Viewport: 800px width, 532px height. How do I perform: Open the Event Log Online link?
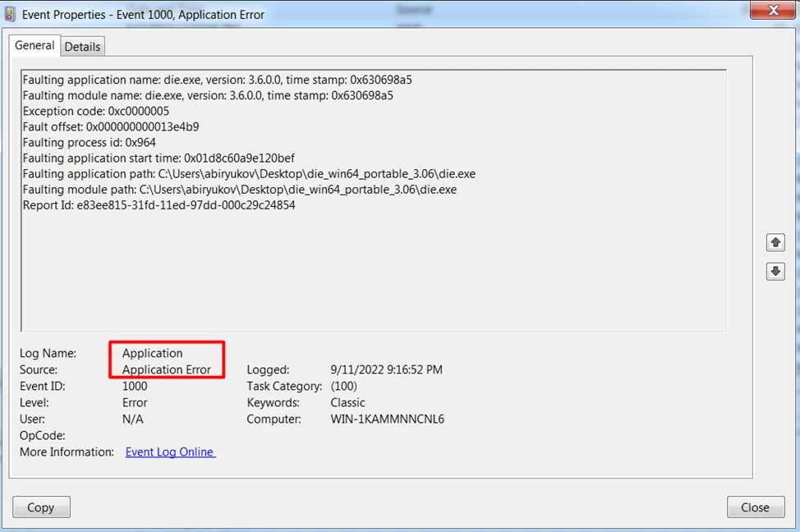pos(169,452)
